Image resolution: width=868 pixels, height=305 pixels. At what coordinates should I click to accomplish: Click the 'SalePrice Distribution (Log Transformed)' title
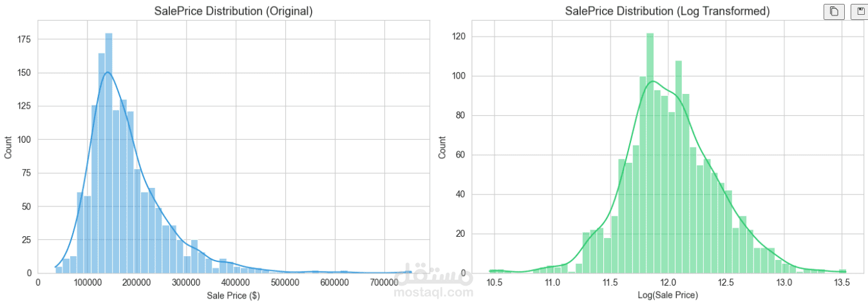(667, 11)
